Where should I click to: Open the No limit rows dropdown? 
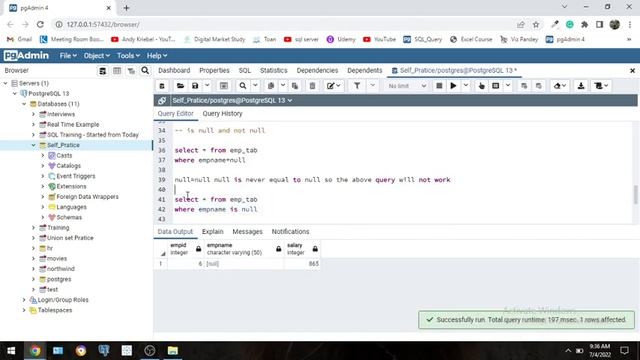pos(407,86)
